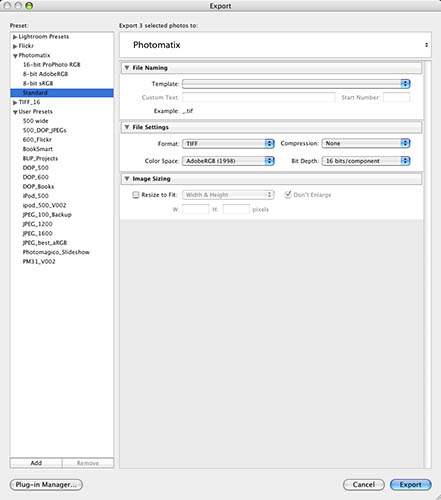This screenshot has width=441, height=500.
Task: Select the DOP_Books preset
Action: [x=38, y=186]
